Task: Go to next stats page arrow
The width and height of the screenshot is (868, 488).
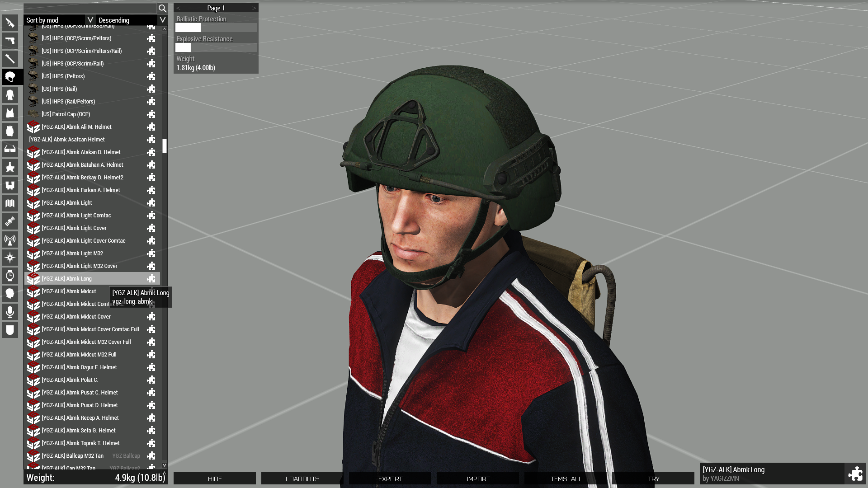Action: click(254, 8)
